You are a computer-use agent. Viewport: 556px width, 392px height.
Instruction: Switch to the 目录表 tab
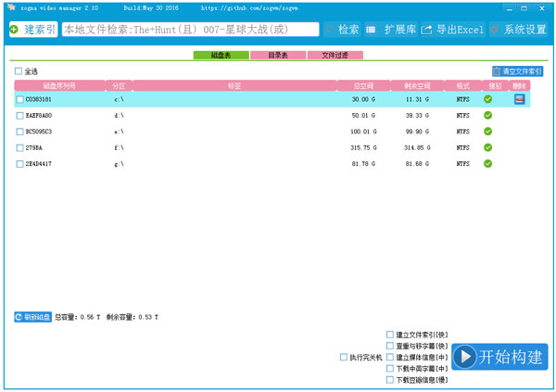click(x=277, y=56)
